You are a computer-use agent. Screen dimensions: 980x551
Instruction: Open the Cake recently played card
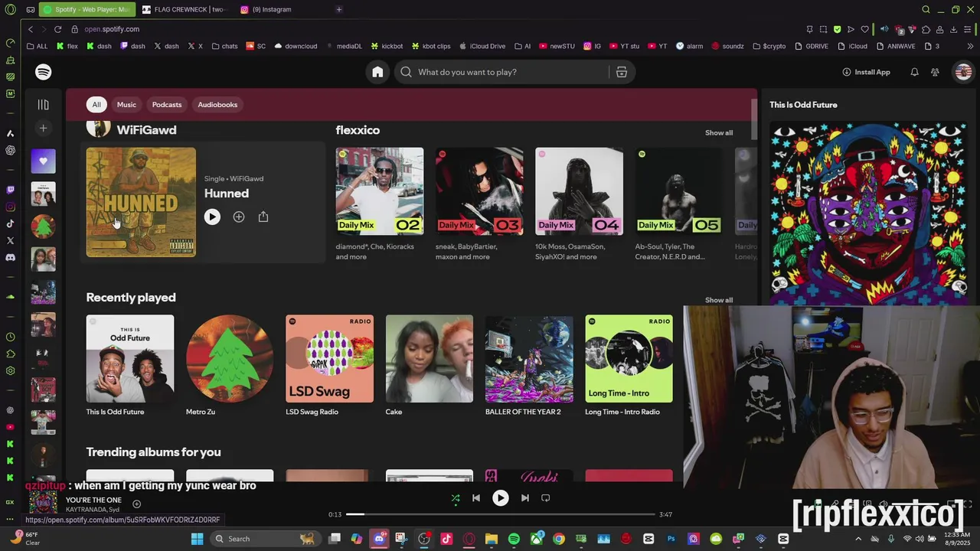tap(430, 366)
